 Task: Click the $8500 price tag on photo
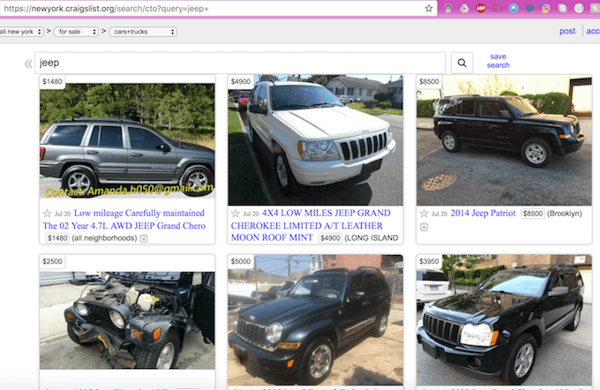tap(429, 82)
